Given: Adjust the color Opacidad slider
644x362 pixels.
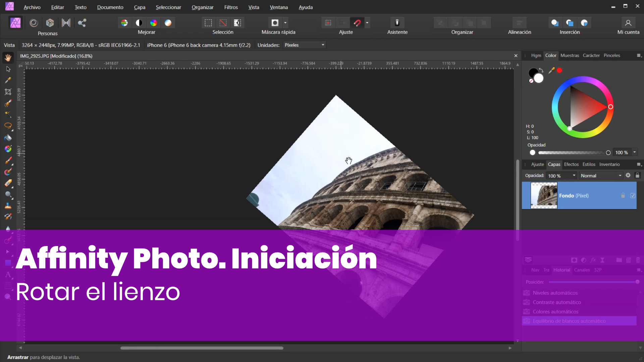Looking at the screenshot, I should click(574, 153).
